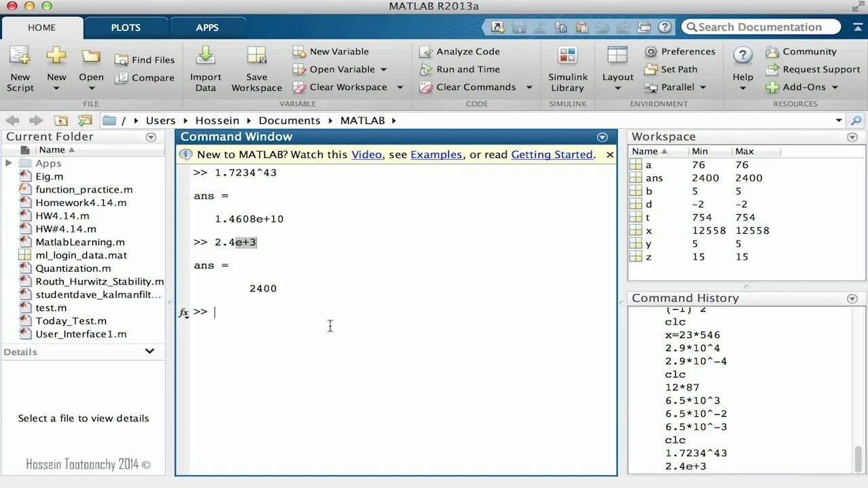Select ml_login_data.mat file

coord(81,256)
